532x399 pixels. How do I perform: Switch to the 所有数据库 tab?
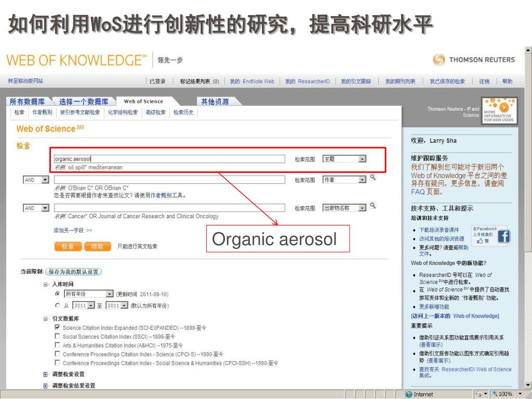pyautogui.click(x=27, y=101)
